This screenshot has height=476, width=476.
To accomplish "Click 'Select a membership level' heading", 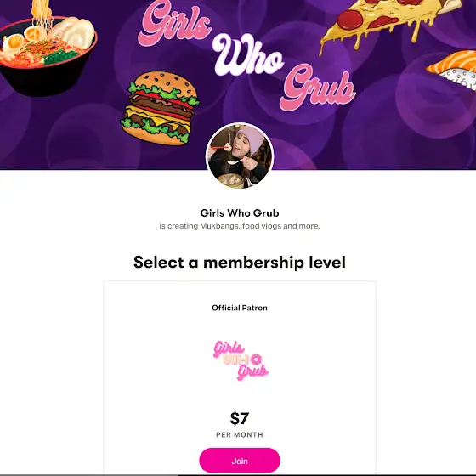I will [240, 263].
